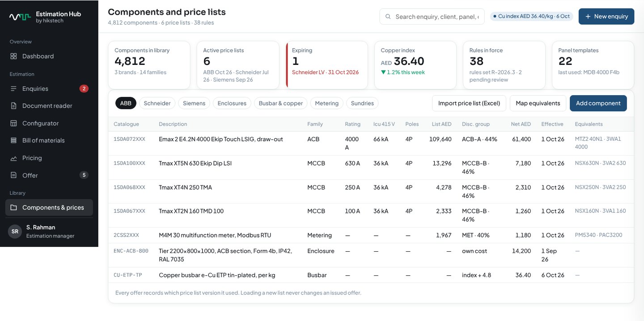
Task: Click the Components & prices folder icon
Action: click(x=13, y=207)
